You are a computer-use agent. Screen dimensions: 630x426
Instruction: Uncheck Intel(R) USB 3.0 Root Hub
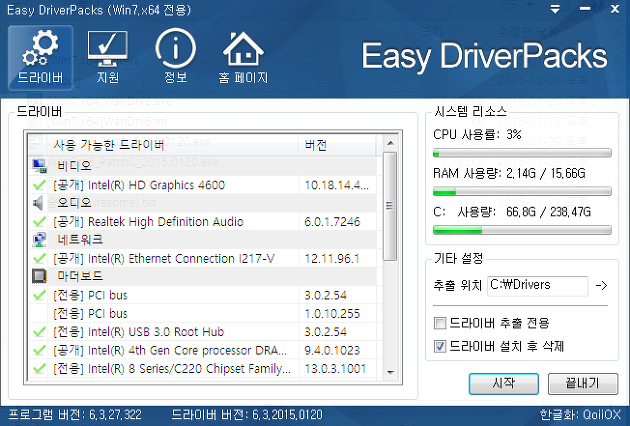click(39, 332)
